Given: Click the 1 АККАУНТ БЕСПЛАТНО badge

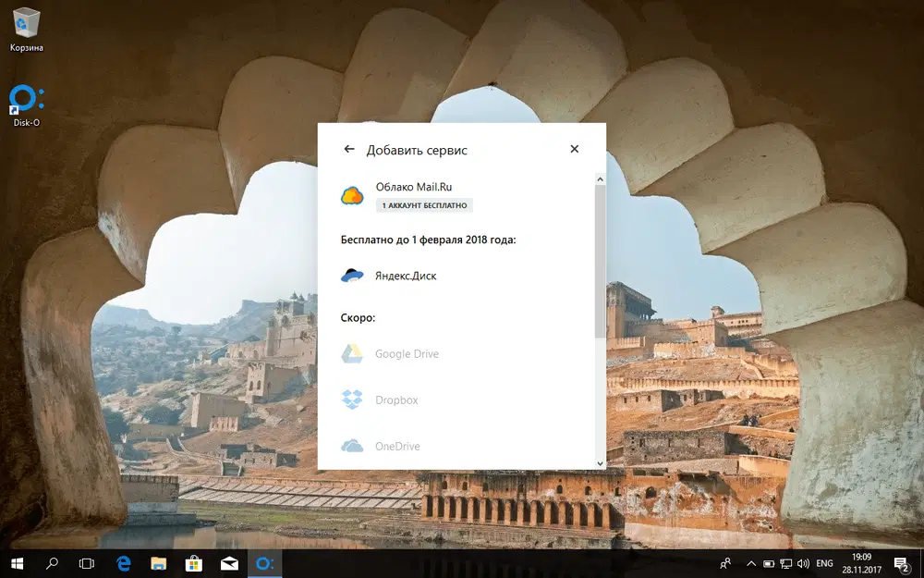Looking at the screenshot, I should [424, 205].
